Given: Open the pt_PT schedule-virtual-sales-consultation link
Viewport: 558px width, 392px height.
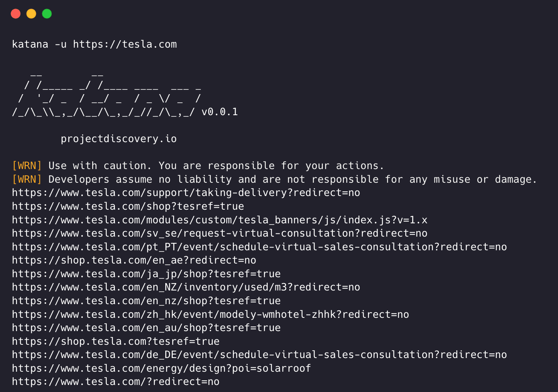Looking at the screenshot, I should [x=259, y=247].
